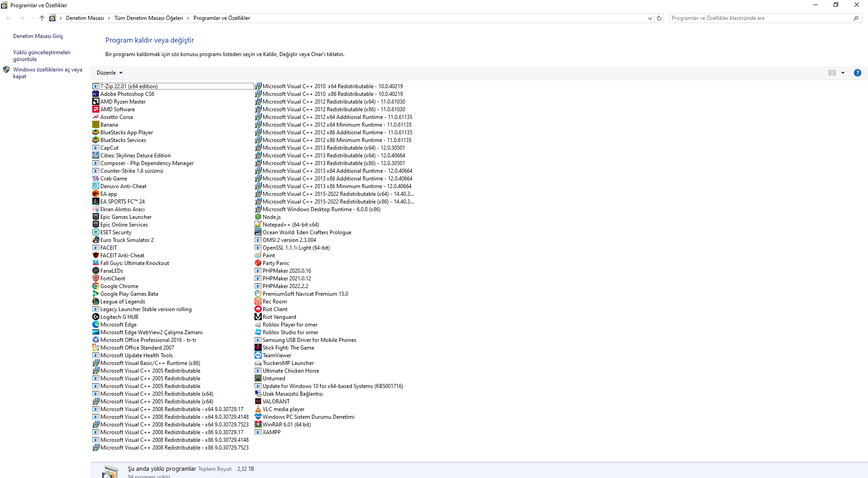Click the Riot Vanguard icon

click(258, 317)
